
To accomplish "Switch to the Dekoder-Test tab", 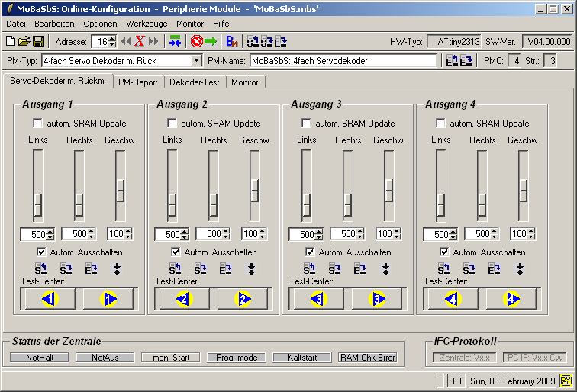I will pyautogui.click(x=193, y=82).
